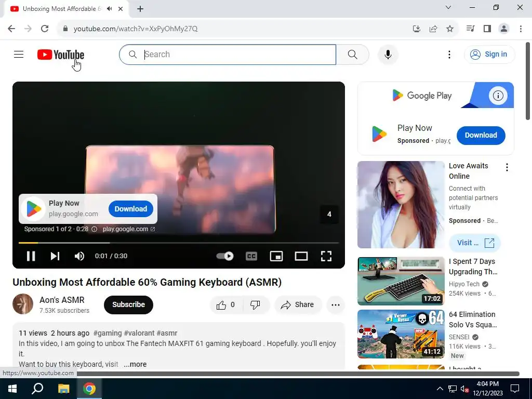Toggle closed captions in the player
The height and width of the screenshot is (399, 532).
click(x=251, y=256)
